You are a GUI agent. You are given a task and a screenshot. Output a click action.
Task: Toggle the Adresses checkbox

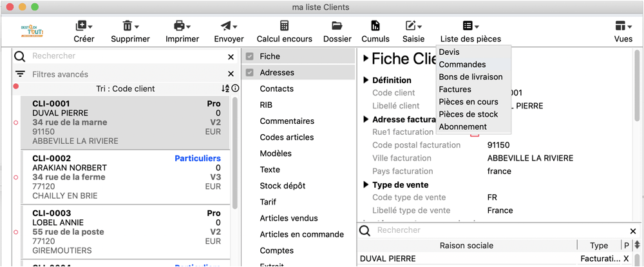(249, 73)
